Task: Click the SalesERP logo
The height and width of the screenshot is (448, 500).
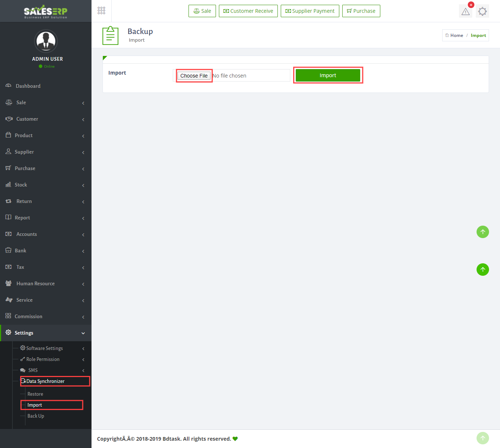Action: (46, 11)
